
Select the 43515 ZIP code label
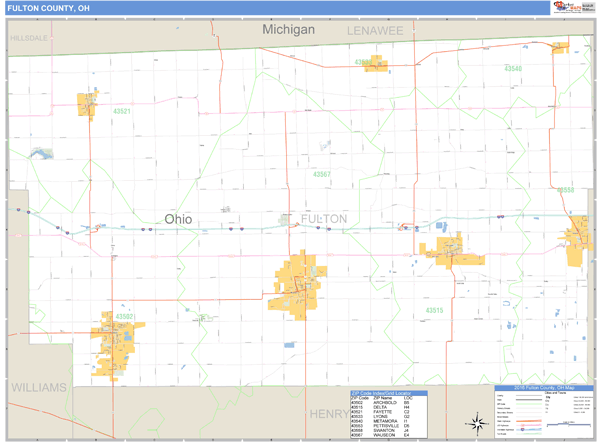[x=433, y=311]
